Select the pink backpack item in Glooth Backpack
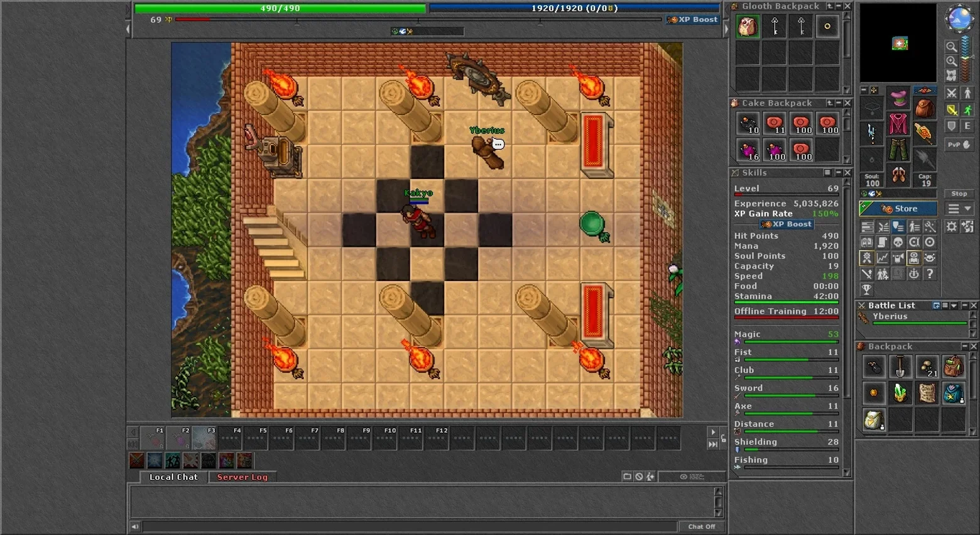Screen dimensions: 980x535 (748, 26)
